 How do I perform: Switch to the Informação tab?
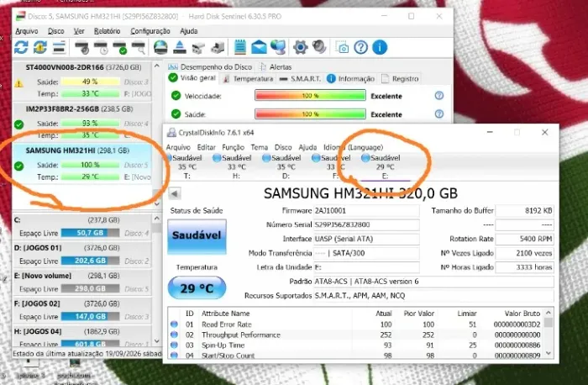(x=350, y=79)
